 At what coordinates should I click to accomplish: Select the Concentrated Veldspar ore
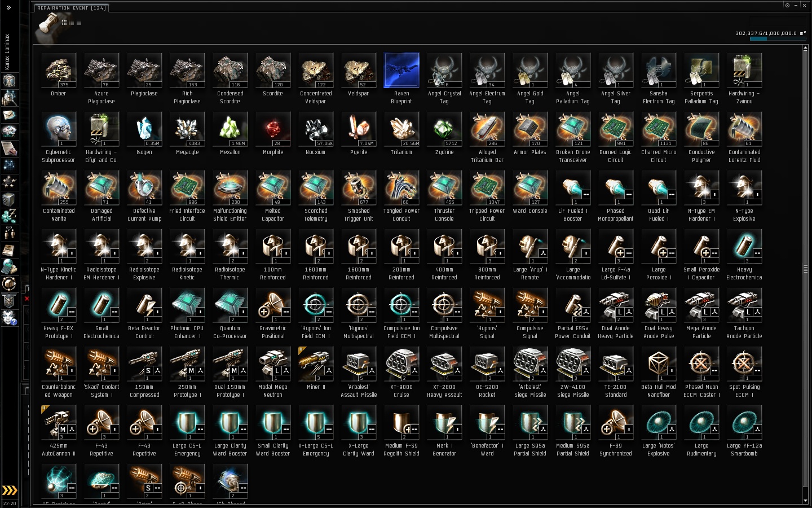(x=316, y=79)
